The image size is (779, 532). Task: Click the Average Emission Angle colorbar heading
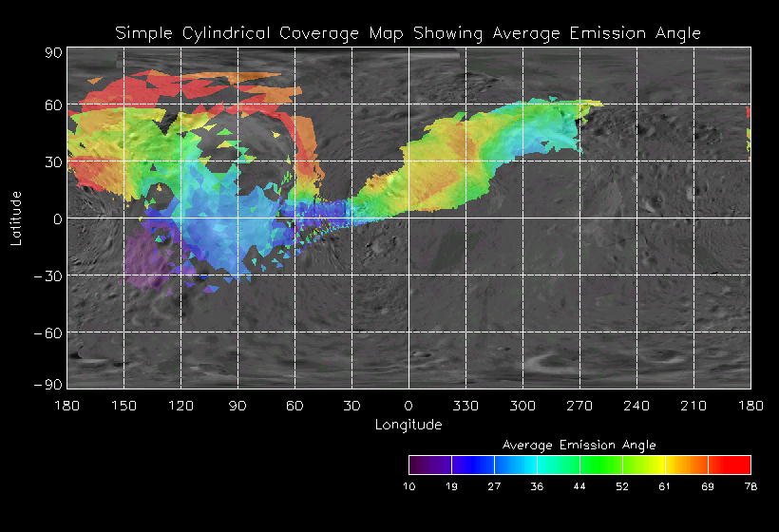pyautogui.click(x=579, y=445)
